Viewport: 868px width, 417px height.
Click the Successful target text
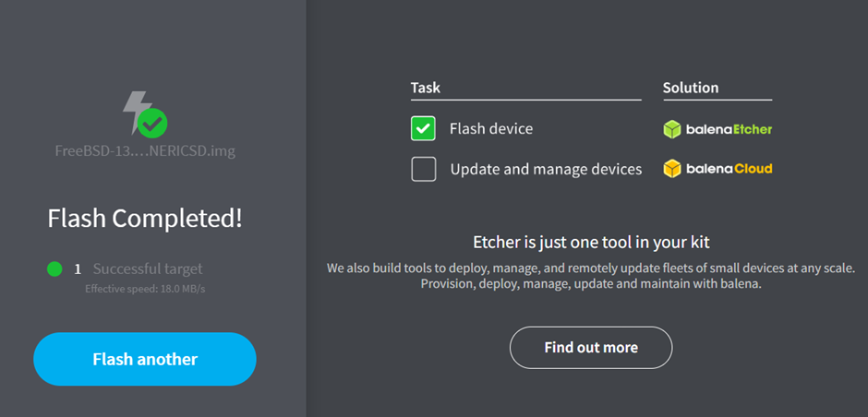click(x=148, y=269)
